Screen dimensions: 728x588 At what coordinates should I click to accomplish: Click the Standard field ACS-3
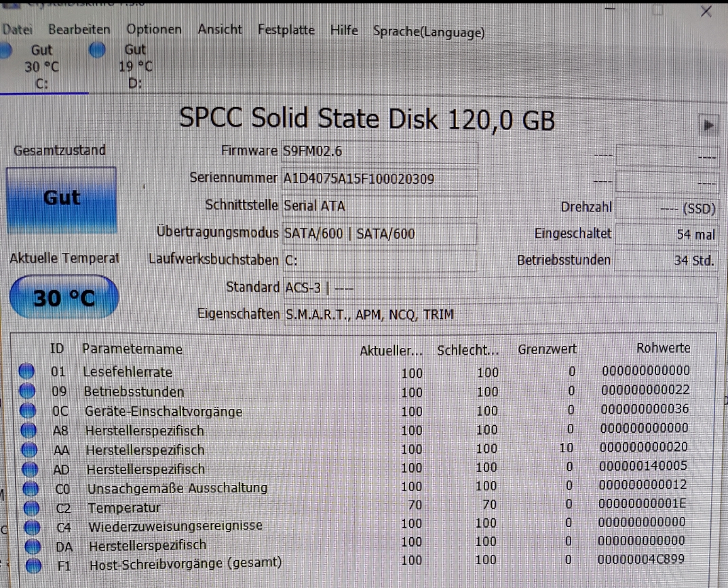pos(501,288)
